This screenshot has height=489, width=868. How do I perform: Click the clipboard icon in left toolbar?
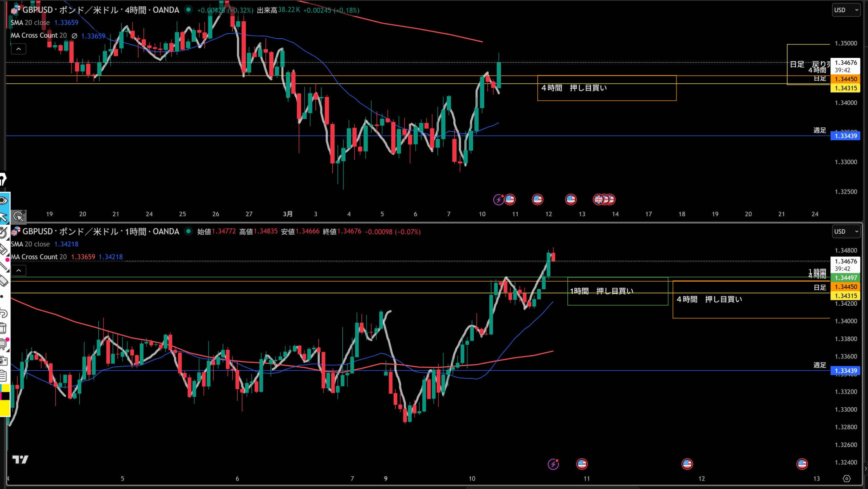click(3, 376)
